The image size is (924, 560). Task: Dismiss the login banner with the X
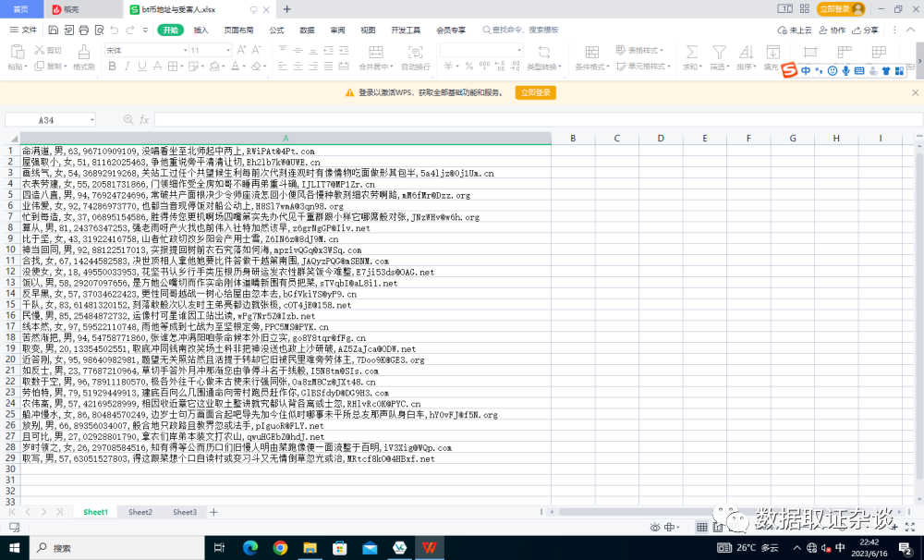click(x=915, y=92)
